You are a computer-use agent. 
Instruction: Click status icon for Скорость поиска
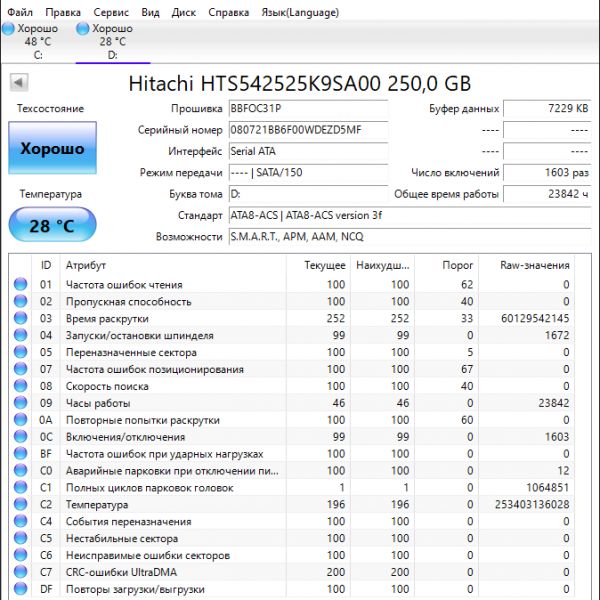(20, 386)
